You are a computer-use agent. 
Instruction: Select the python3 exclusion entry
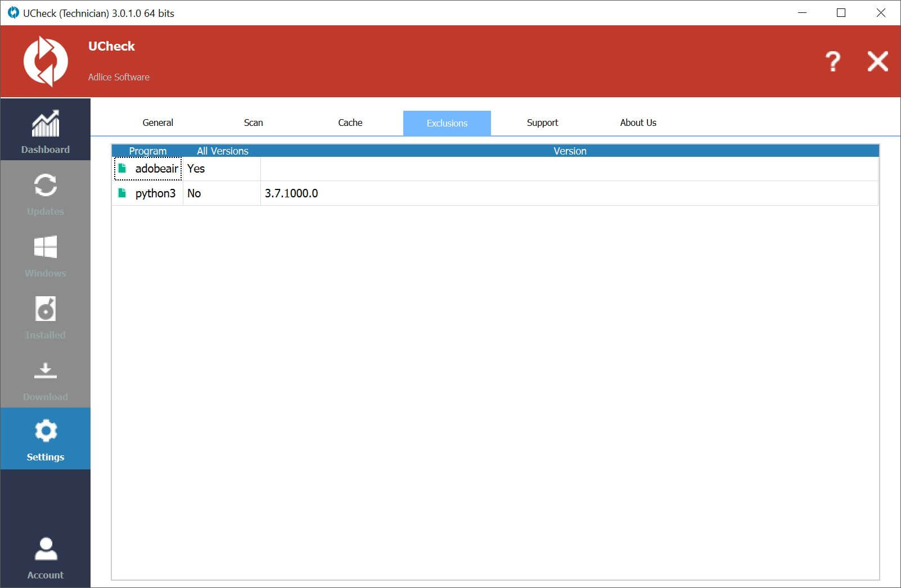click(155, 193)
